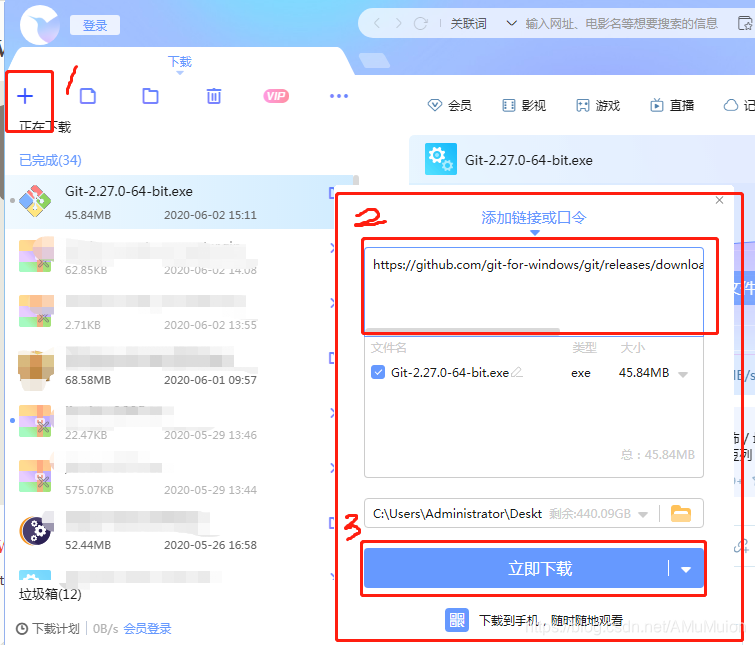755x645 pixels.
Task: Click the 会员登录 member login link
Action: (x=147, y=629)
